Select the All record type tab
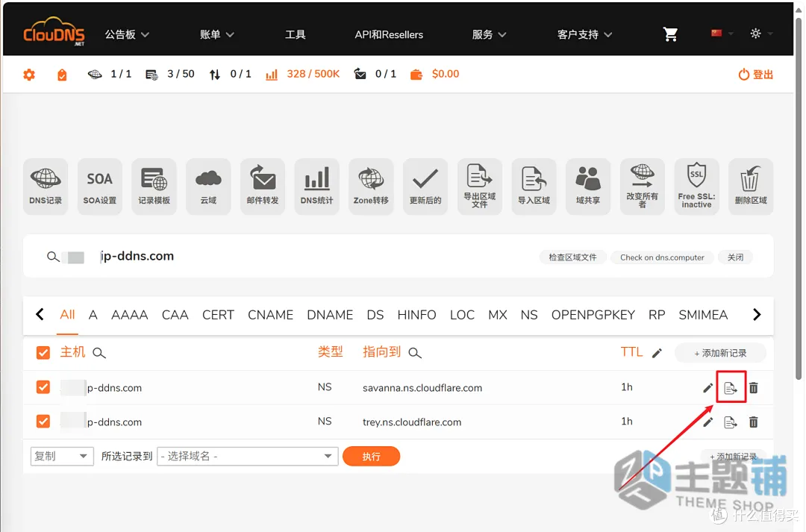 (x=67, y=315)
